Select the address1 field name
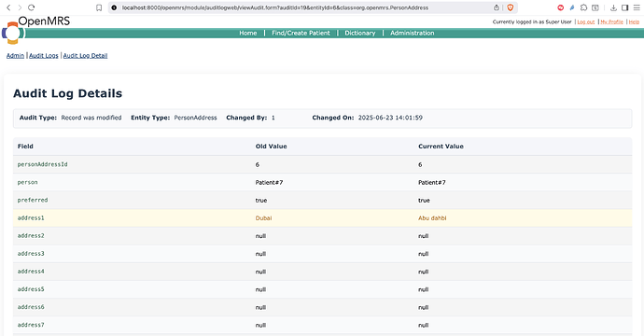 [x=31, y=218]
